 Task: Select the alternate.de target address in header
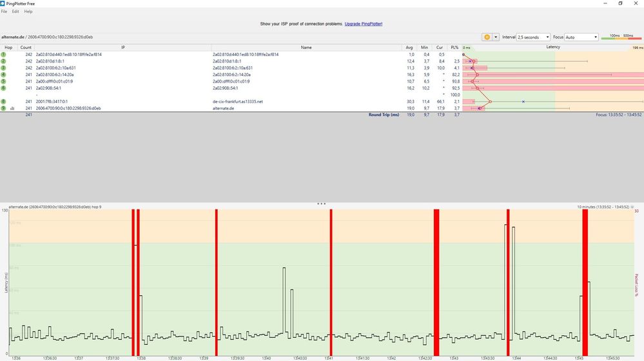(x=47, y=37)
